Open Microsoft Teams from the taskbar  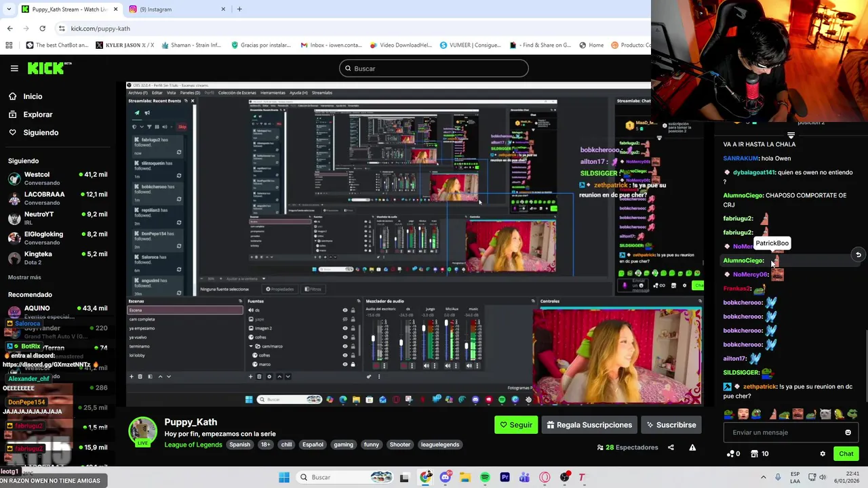(x=525, y=477)
